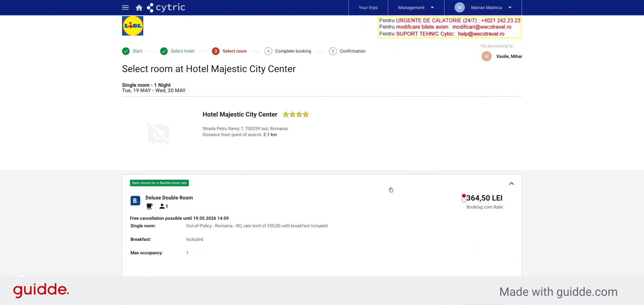Click the breakfast cup icon
The image size is (644, 305).
150,206
